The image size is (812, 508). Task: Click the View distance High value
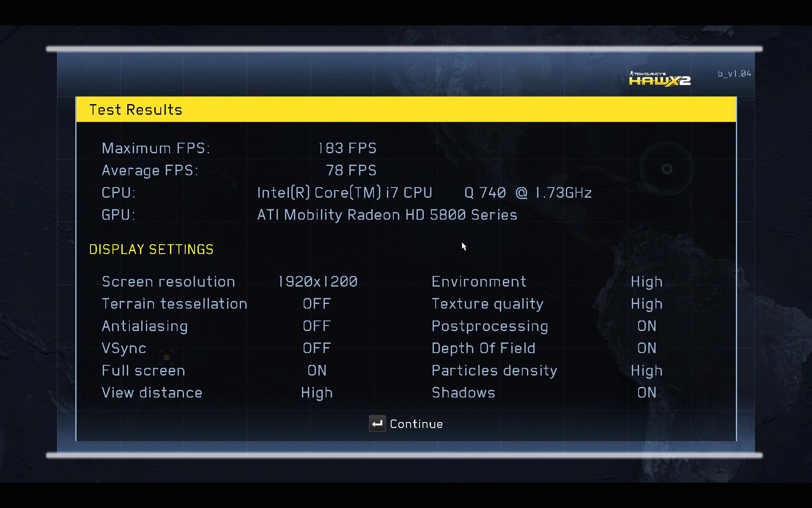317,393
